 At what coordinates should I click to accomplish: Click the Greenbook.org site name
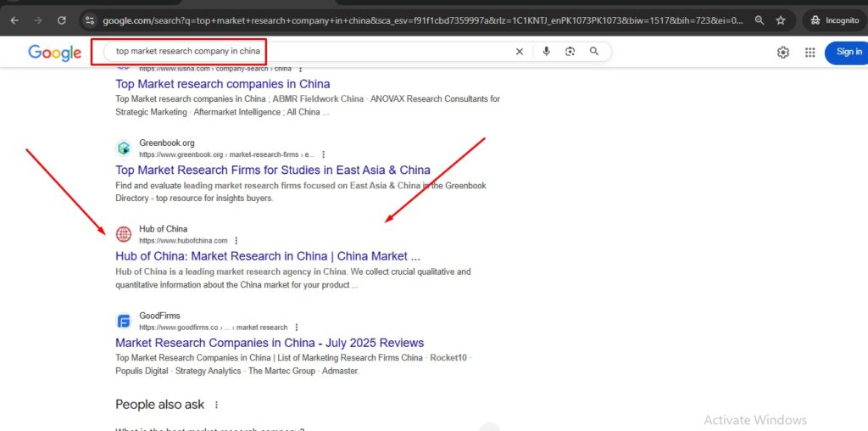(x=167, y=143)
